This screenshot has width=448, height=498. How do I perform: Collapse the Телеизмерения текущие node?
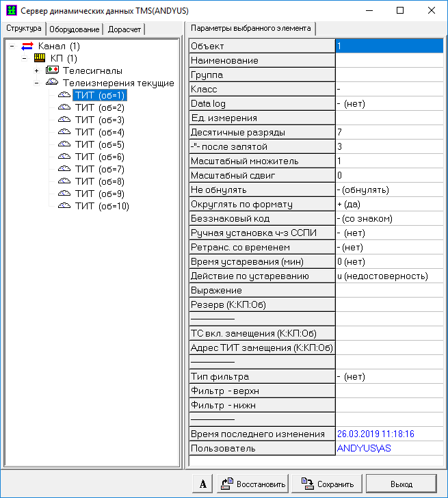(x=37, y=83)
